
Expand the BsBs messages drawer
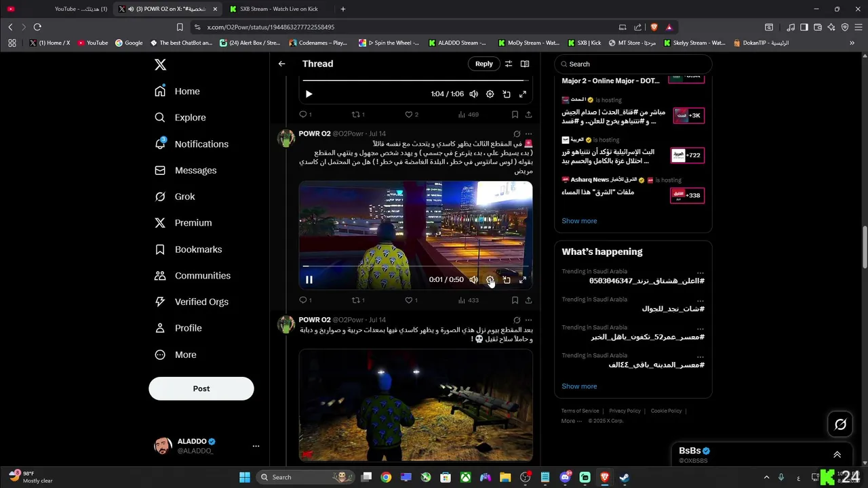pyautogui.click(x=837, y=455)
